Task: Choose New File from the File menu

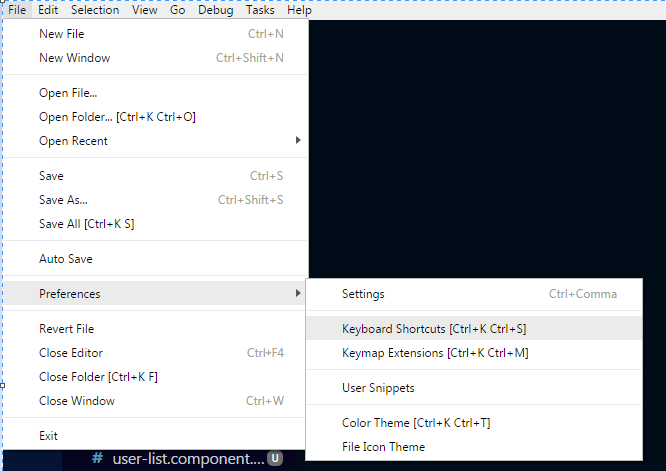Action: click(x=62, y=34)
